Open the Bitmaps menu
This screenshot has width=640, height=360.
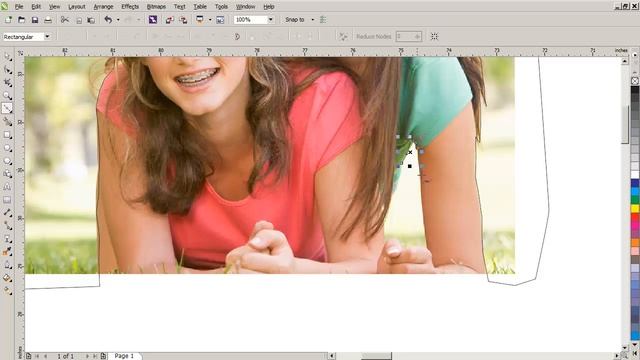156,7
